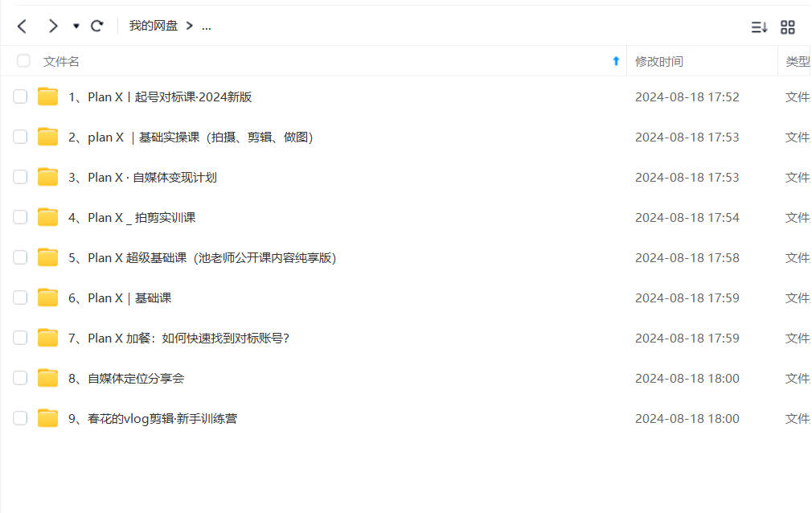Click folder icon of 拍剪实训课 row

coord(47,217)
